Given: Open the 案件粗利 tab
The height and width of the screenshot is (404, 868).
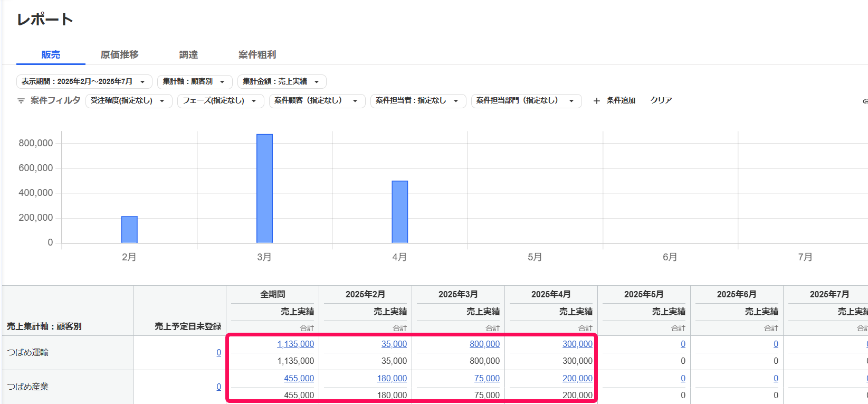Looking at the screenshot, I should [x=257, y=54].
